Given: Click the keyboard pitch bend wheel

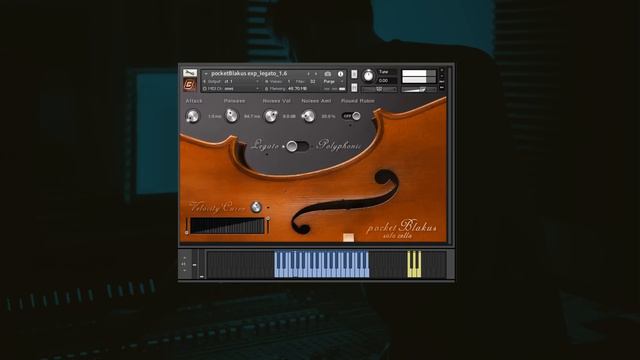Looking at the screenshot, I should click(x=195, y=265).
